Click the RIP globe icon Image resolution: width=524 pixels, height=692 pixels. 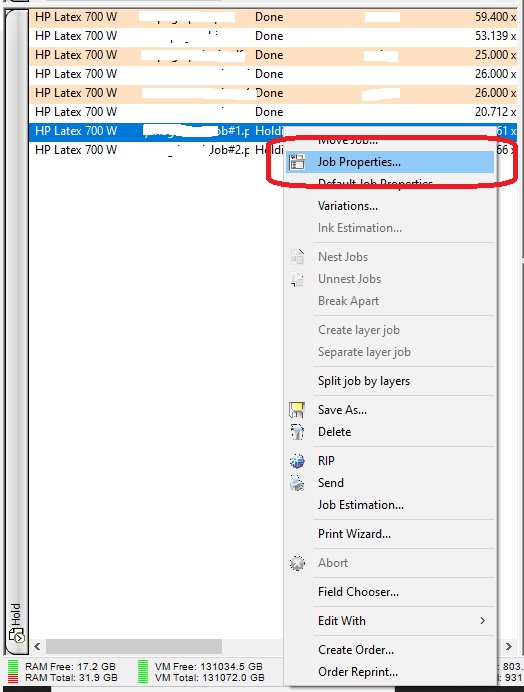(297, 461)
